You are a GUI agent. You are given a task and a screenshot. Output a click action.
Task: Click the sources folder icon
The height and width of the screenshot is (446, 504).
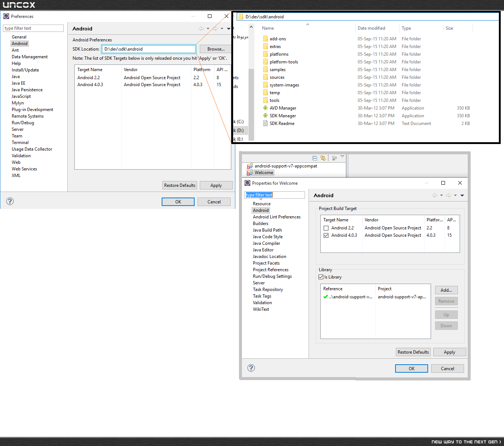click(x=265, y=77)
